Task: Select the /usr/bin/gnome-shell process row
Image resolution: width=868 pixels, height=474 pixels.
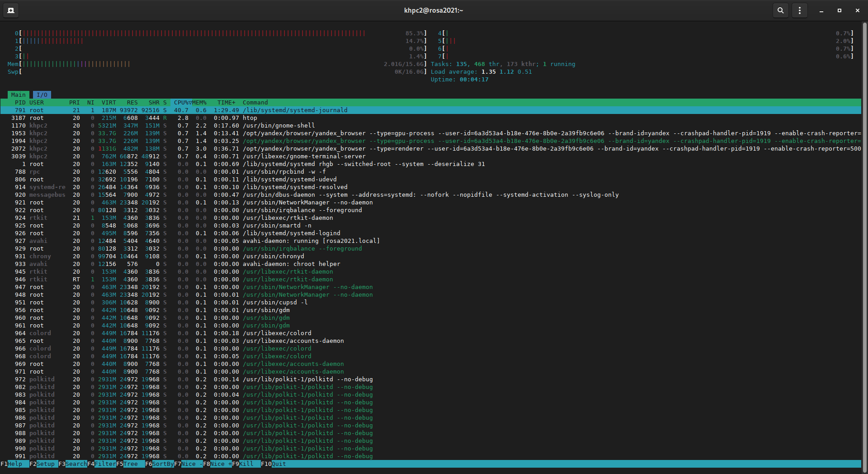Action: (278, 126)
